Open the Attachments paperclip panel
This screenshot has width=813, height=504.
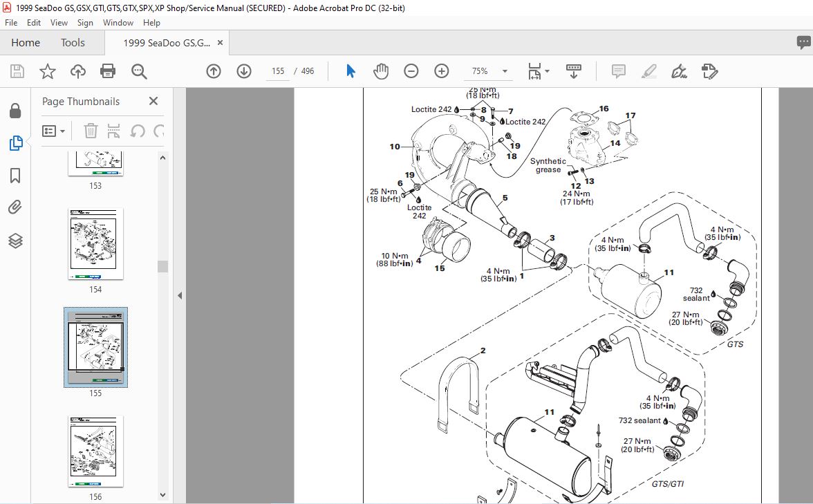click(15, 207)
